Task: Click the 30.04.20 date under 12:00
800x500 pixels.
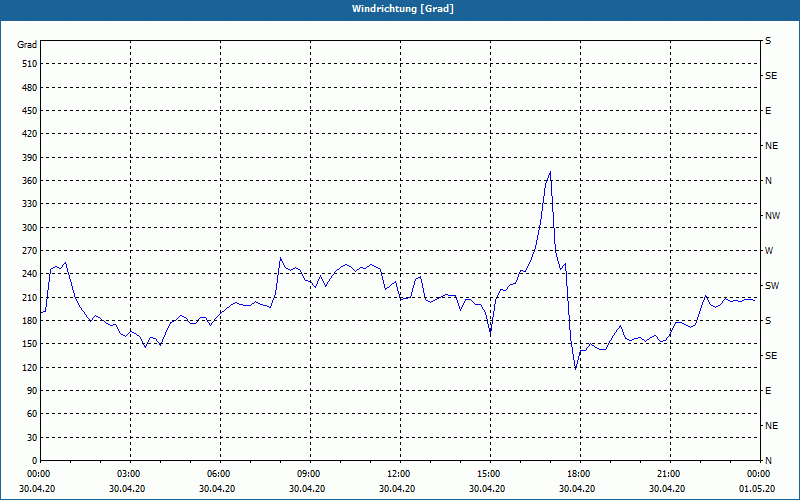Action: 397,489
